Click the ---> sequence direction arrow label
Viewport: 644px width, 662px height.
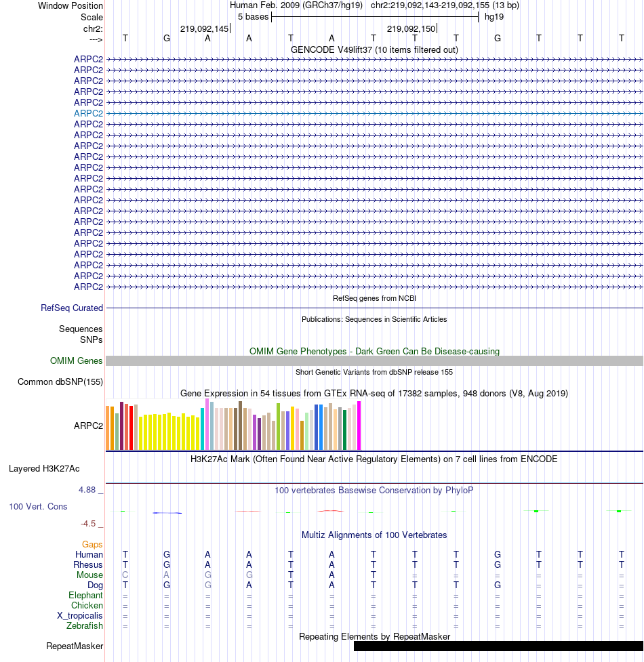pyautogui.click(x=96, y=40)
